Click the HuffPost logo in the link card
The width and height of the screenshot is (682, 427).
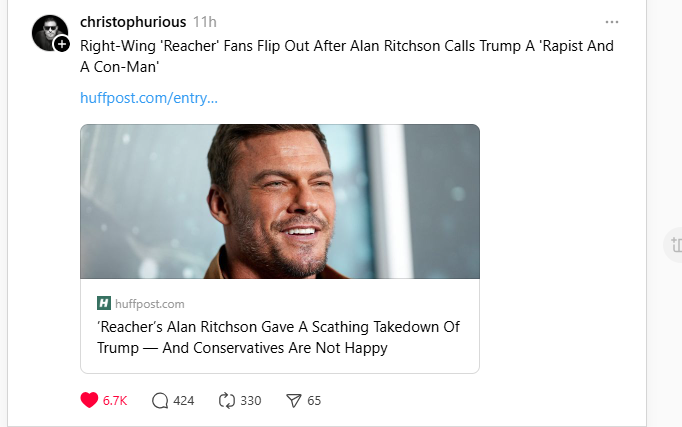click(x=104, y=303)
